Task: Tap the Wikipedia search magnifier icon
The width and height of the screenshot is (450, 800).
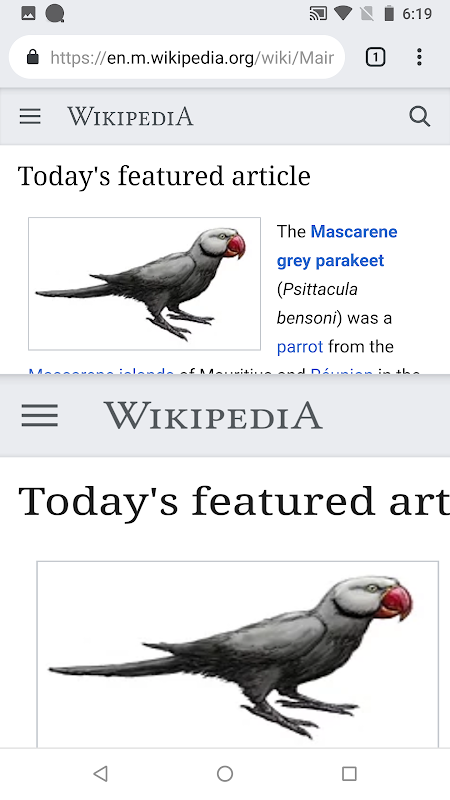Action: [x=419, y=116]
